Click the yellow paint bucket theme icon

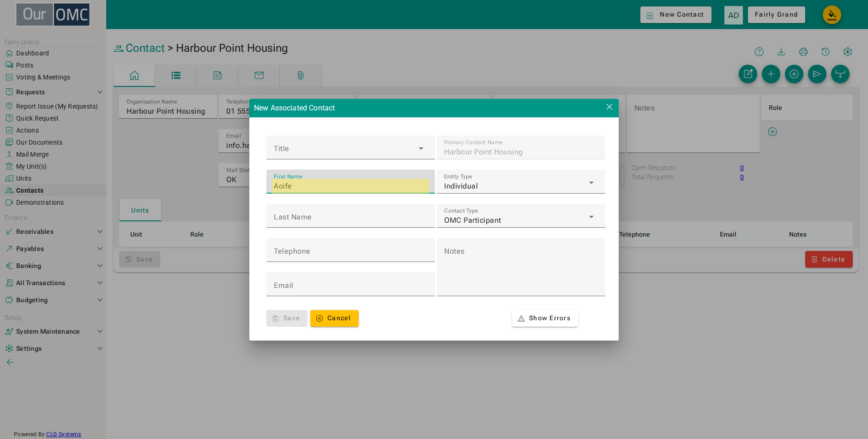pyautogui.click(x=832, y=15)
